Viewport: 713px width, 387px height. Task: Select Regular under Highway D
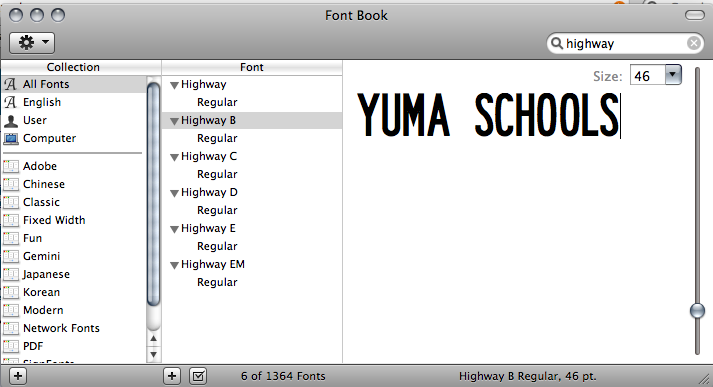click(217, 210)
